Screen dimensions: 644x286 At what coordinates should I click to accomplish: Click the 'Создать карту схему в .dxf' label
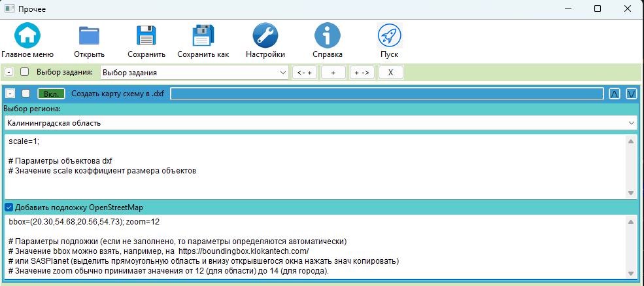(118, 94)
